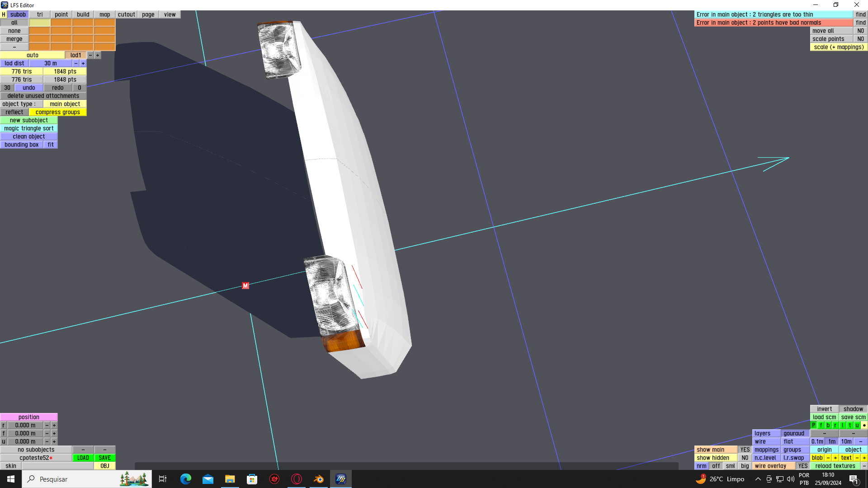Click the f front view button
Viewport: 868px width, 488px height.
[821, 425]
